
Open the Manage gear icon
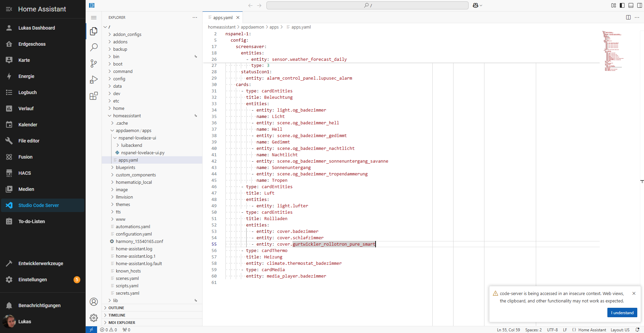pyautogui.click(x=94, y=318)
